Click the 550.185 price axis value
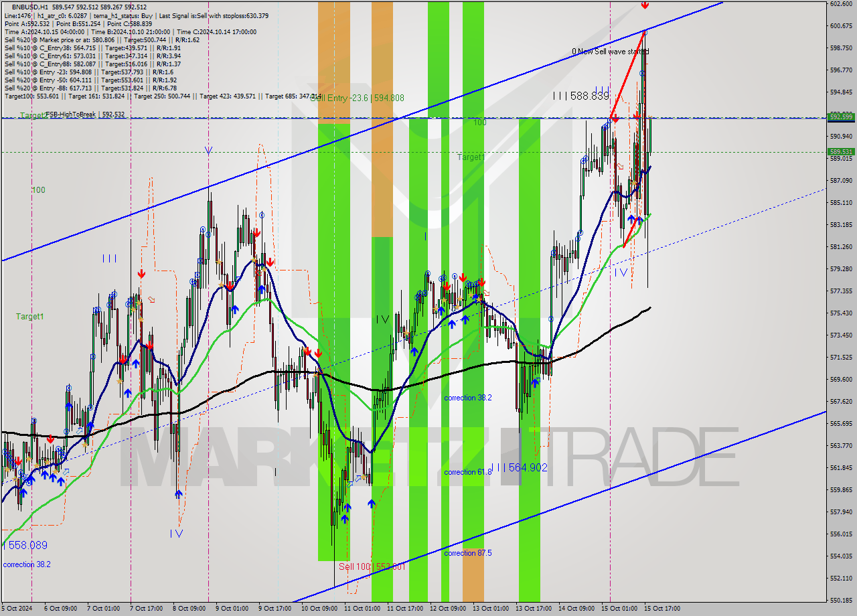The image size is (857, 616). click(841, 601)
